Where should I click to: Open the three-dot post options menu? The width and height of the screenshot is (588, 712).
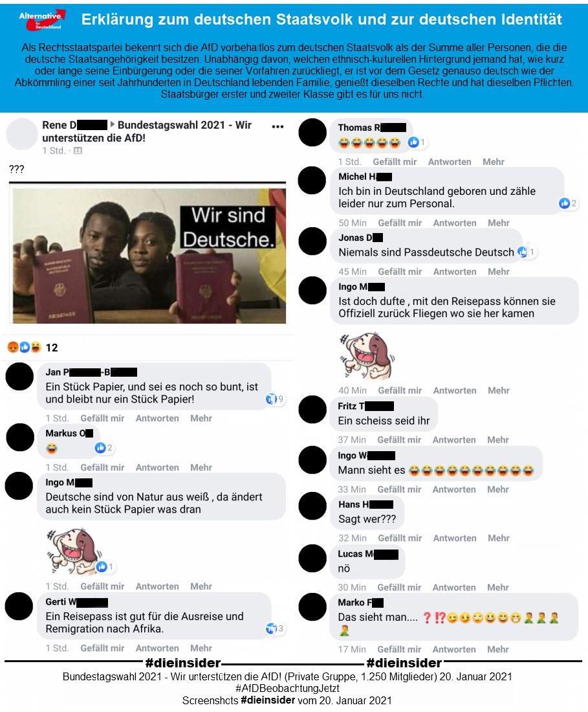(x=278, y=127)
